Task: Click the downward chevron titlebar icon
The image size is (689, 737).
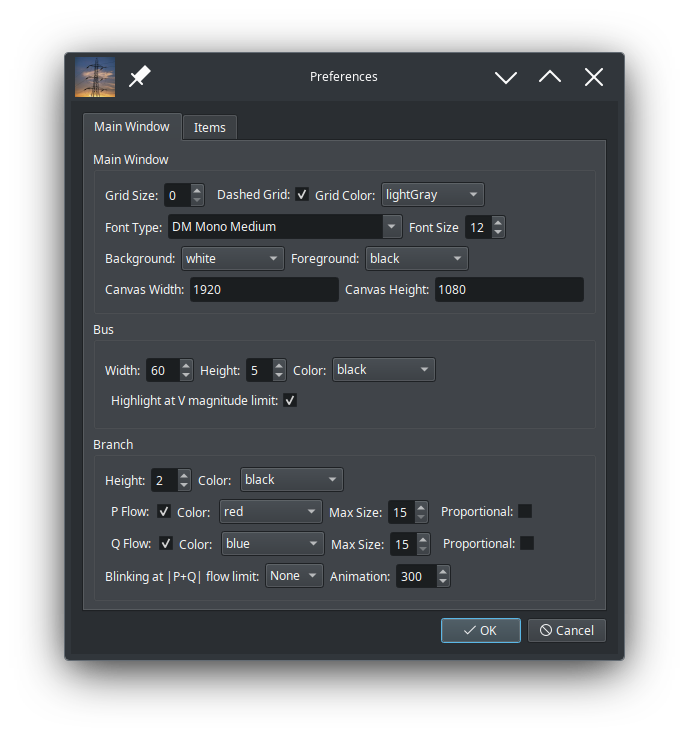Action: [x=506, y=77]
